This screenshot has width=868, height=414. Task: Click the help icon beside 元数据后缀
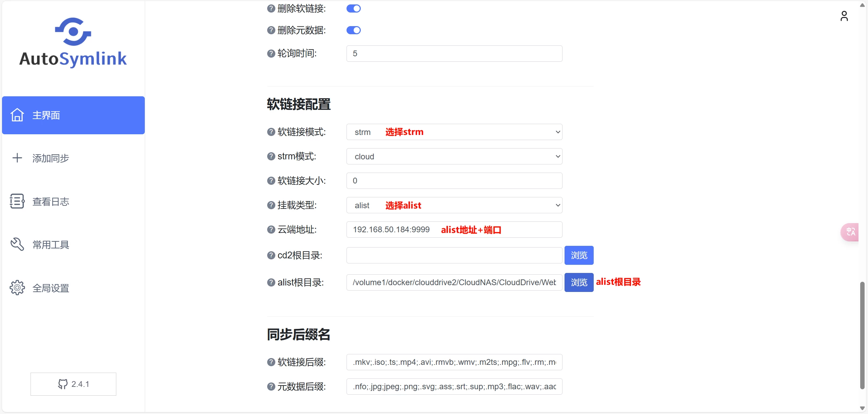(271, 387)
